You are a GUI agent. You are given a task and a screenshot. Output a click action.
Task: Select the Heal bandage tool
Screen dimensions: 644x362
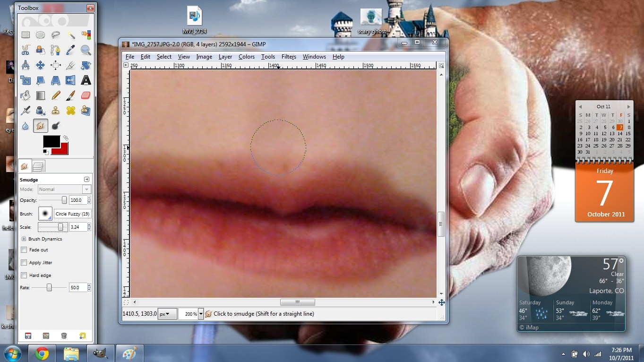71,110
